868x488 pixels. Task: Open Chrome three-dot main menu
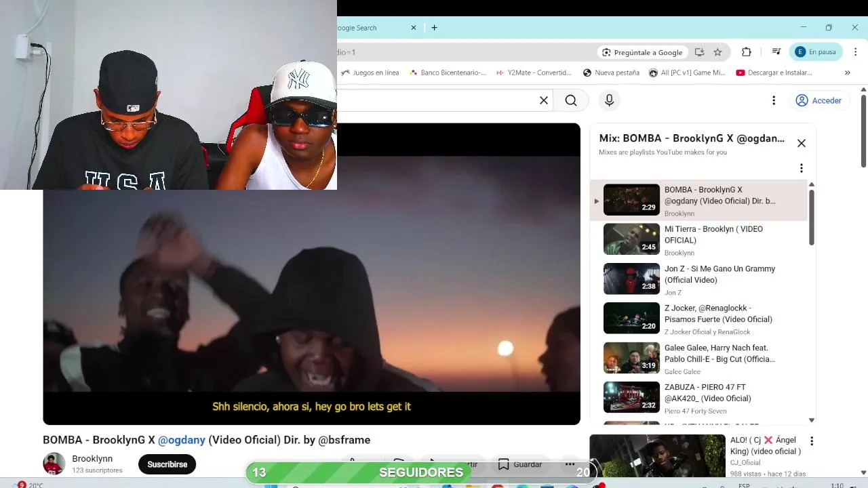pyautogui.click(x=854, y=52)
